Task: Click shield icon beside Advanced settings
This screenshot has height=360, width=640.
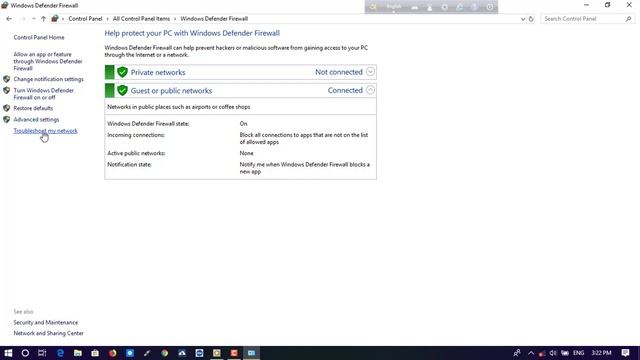Action: coord(7,120)
